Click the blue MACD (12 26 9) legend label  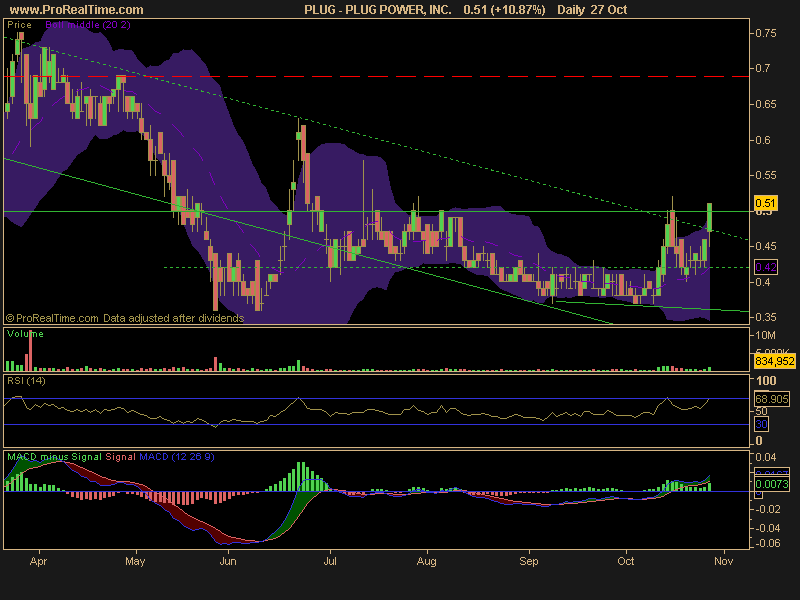click(177, 457)
